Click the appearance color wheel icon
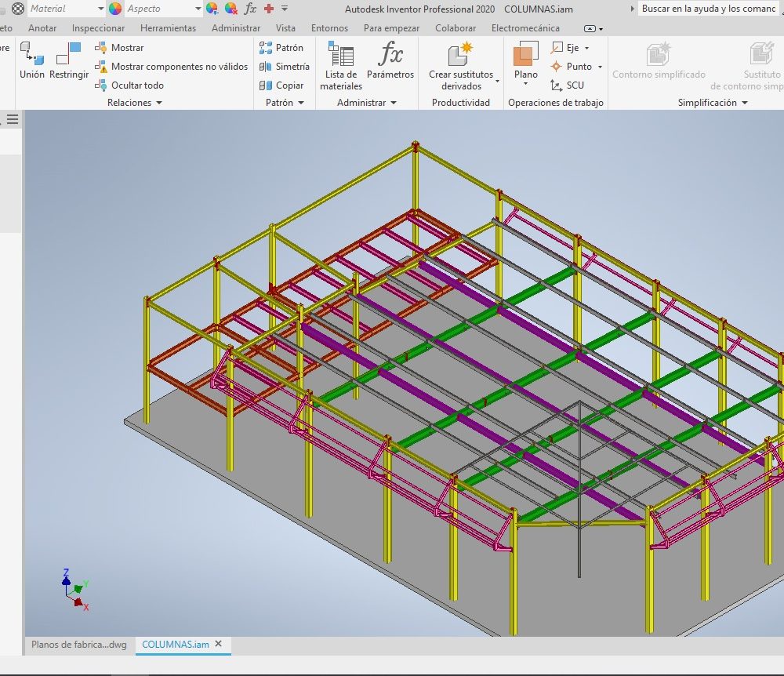Screen dimensions: 784x676 [115, 9]
